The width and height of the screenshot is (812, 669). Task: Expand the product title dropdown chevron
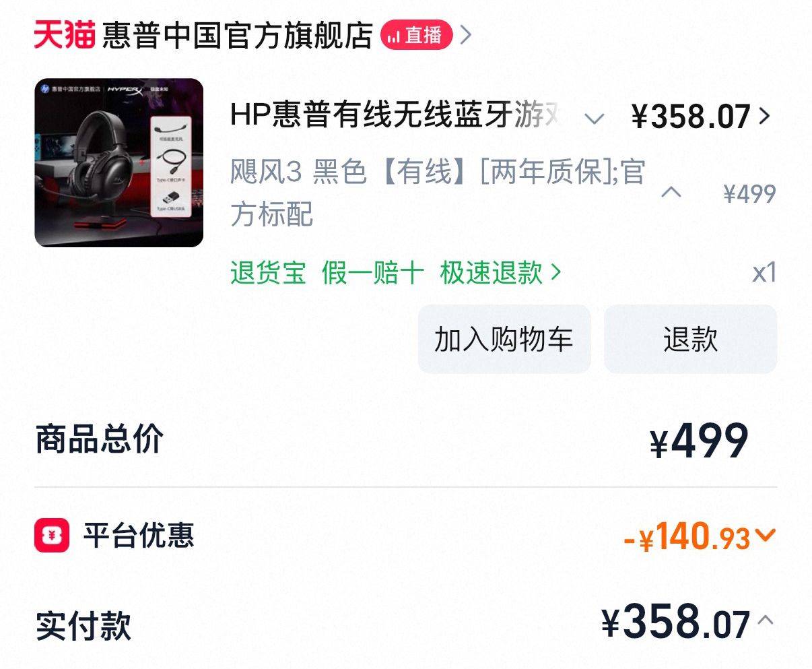594,119
